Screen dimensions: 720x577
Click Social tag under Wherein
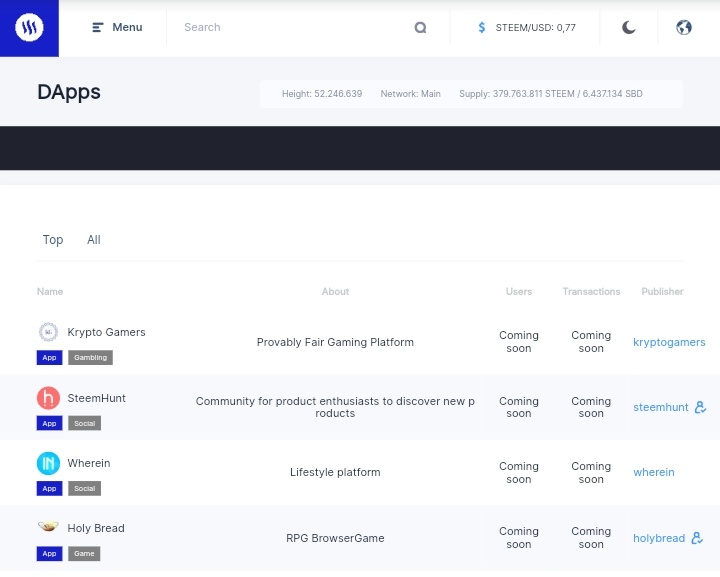pos(84,488)
